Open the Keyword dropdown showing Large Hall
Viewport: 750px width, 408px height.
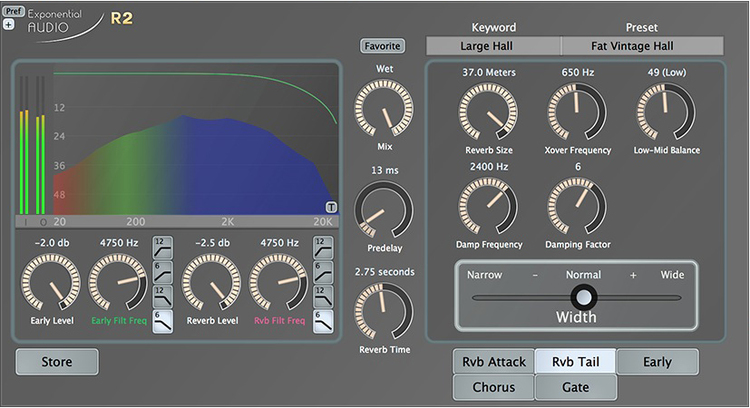(493, 46)
